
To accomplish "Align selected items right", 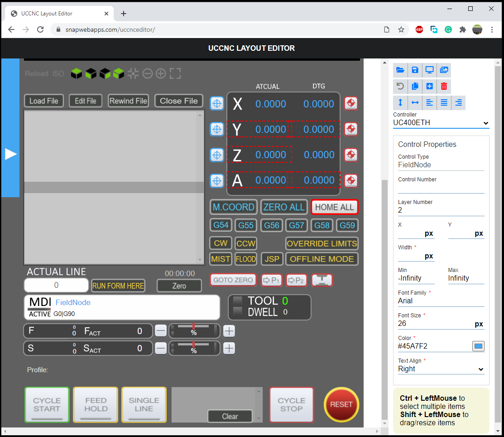I will 458,102.
